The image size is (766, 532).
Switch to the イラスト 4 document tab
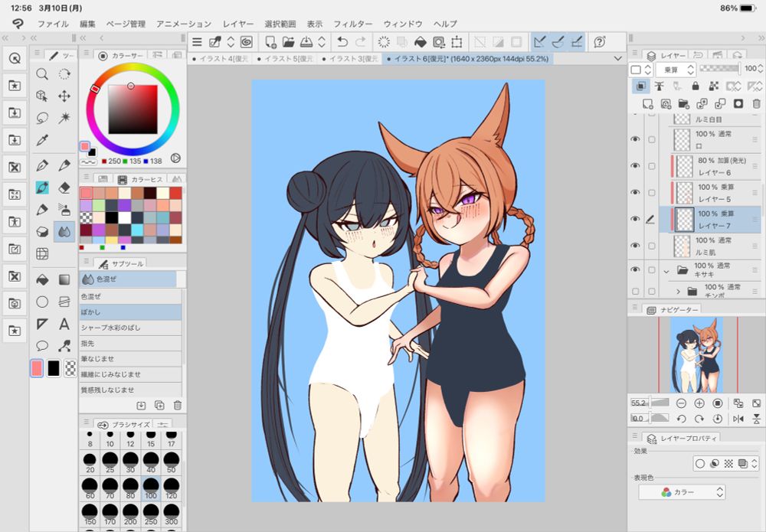(x=221, y=59)
